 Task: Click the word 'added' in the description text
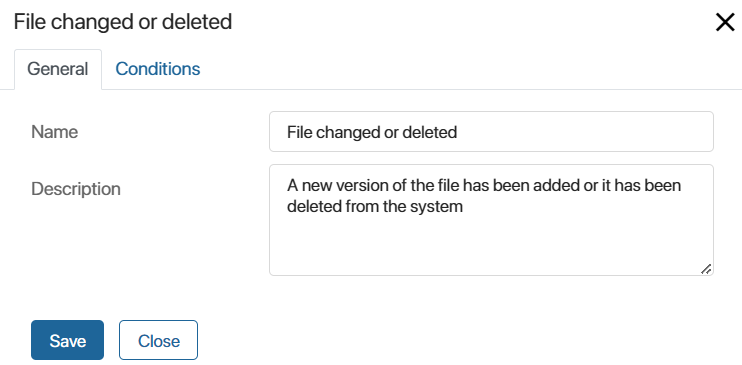tap(557, 185)
